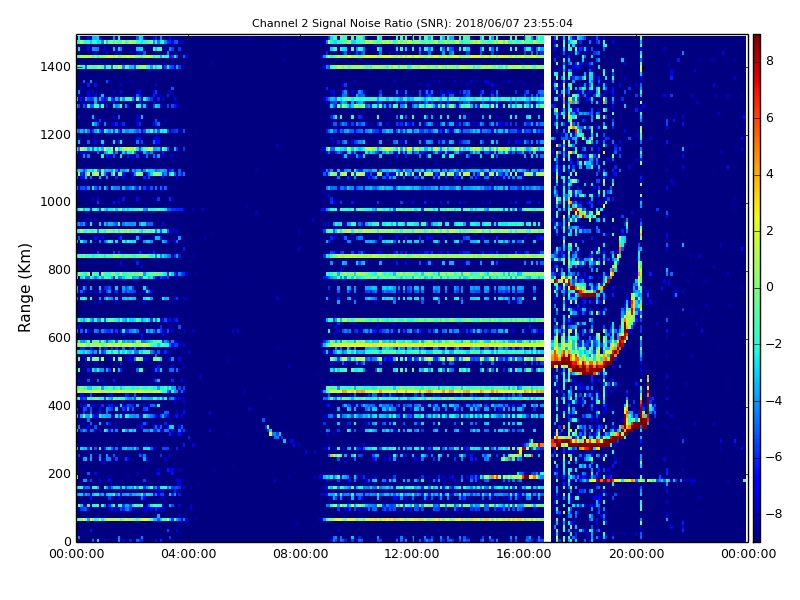Click the colorbar value 6 label
The width and height of the screenshot is (800, 600).
tap(770, 118)
